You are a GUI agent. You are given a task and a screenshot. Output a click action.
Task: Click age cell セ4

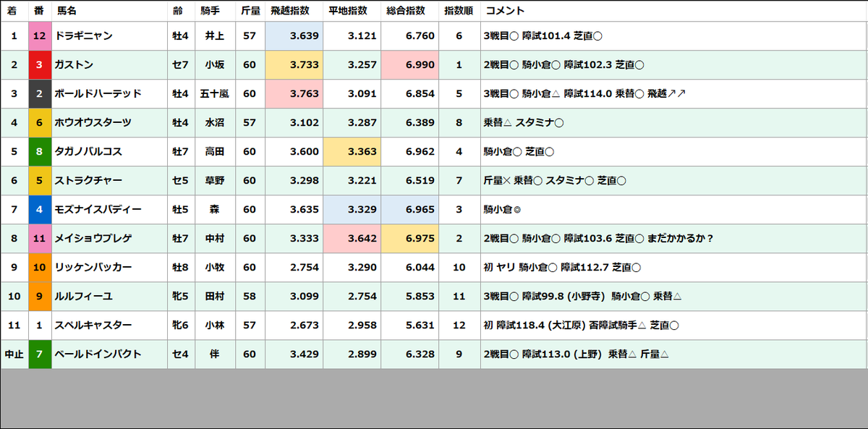181,354
